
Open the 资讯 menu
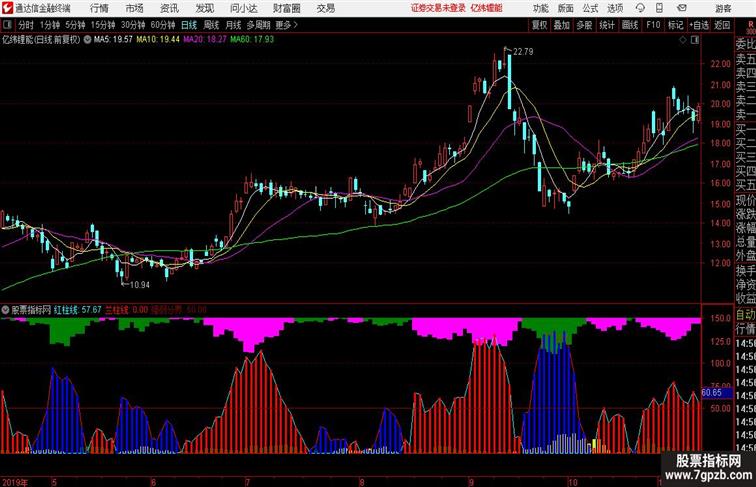point(169,8)
